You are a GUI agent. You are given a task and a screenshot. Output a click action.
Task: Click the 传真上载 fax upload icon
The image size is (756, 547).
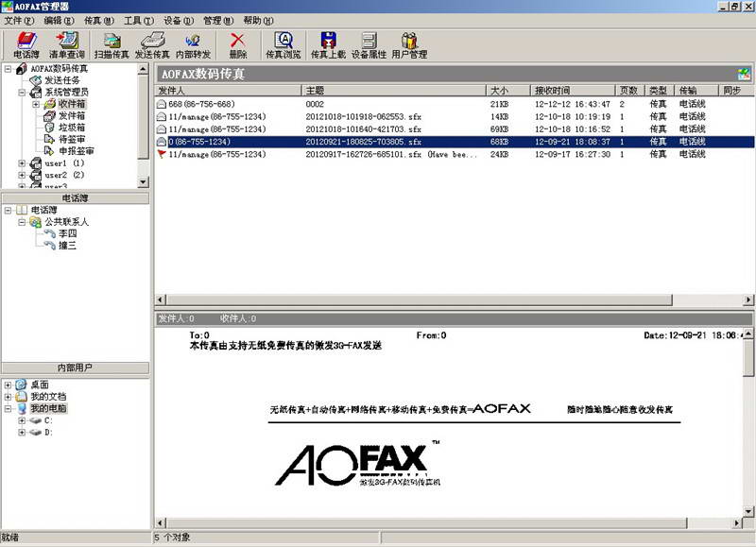[328, 45]
